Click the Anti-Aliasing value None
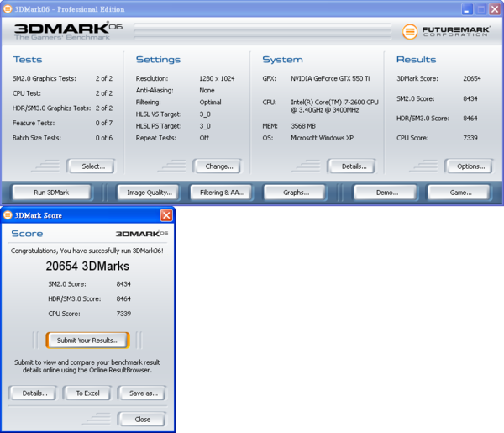 [x=207, y=90]
